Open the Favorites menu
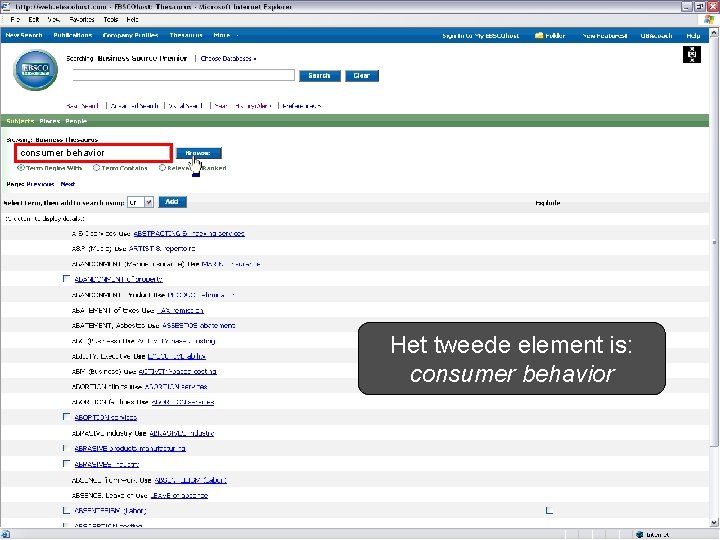The width and height of the screenshot is (720, 540). pyautogui.click(x=82, y=19)
